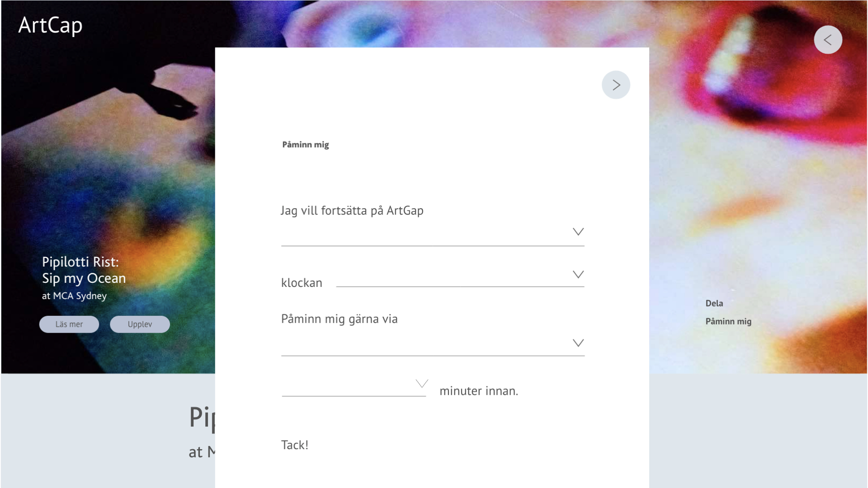
Task: Click the 'Påminn mig' panel heading
Action: (x=306, y=145)
